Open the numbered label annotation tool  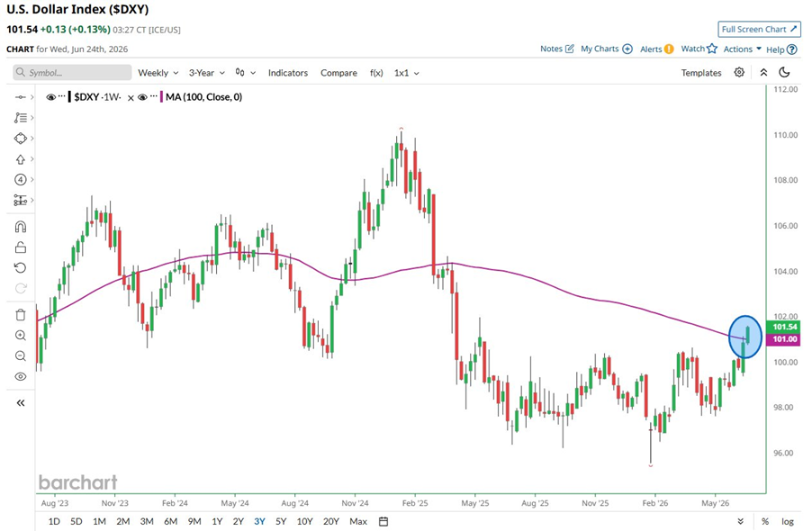[20, 180]
